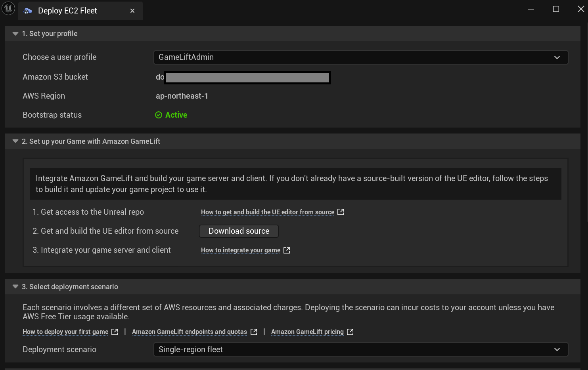Open the Amazon GameLift endpoints and quotas link

[x=189, y=332]
